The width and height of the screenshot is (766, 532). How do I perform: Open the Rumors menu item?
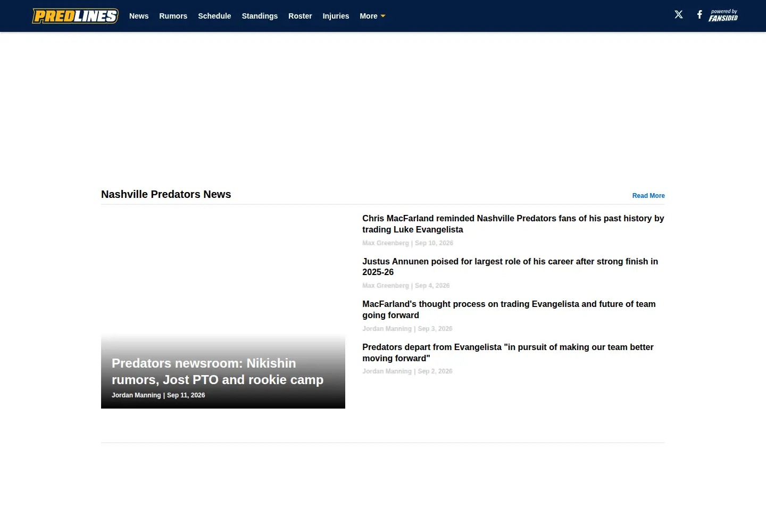click(173, 16)
